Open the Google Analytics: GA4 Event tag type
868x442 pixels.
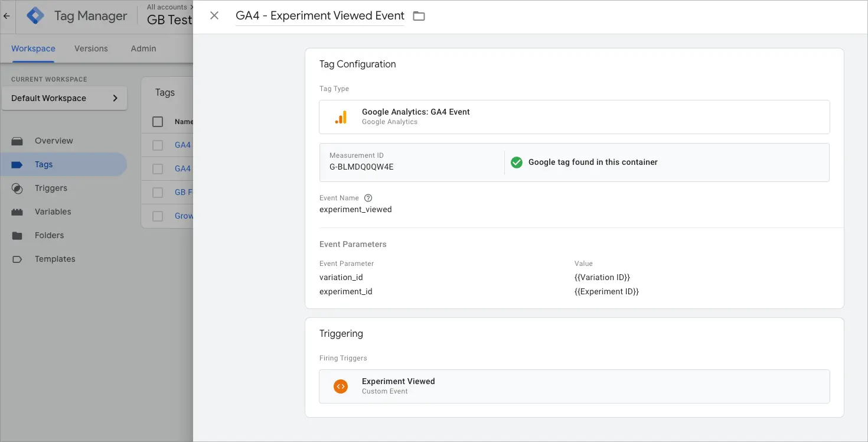[574, 117]
